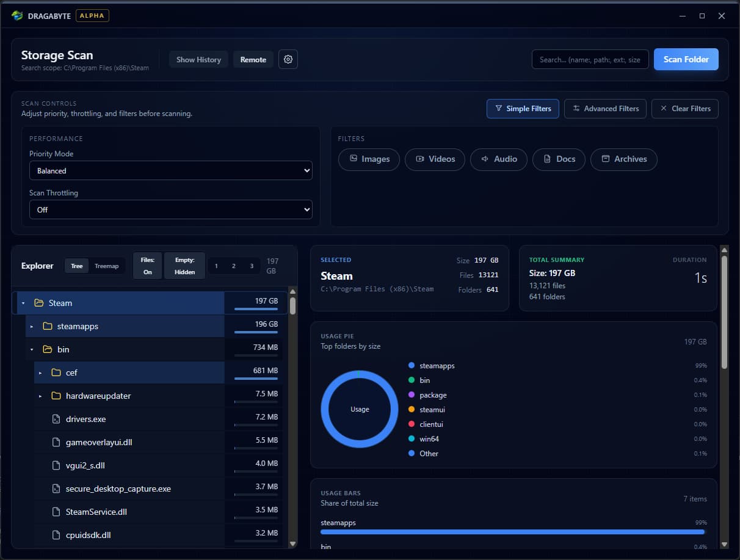
Task: Click the right panel scrollbar thumb
Action: pos(724,311)
